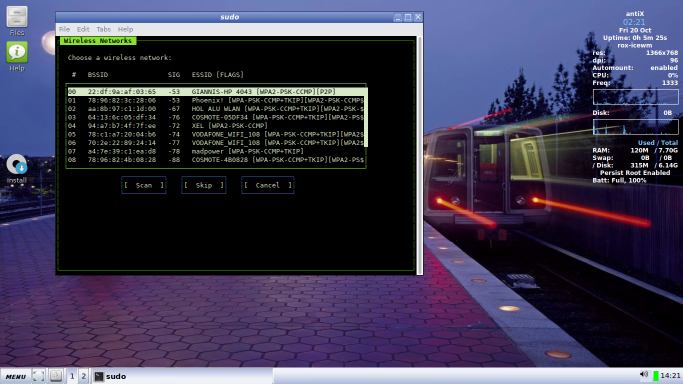Select the madpower wireless network row
This screenshot has width=683, height=384.
[x=216, y=152]
